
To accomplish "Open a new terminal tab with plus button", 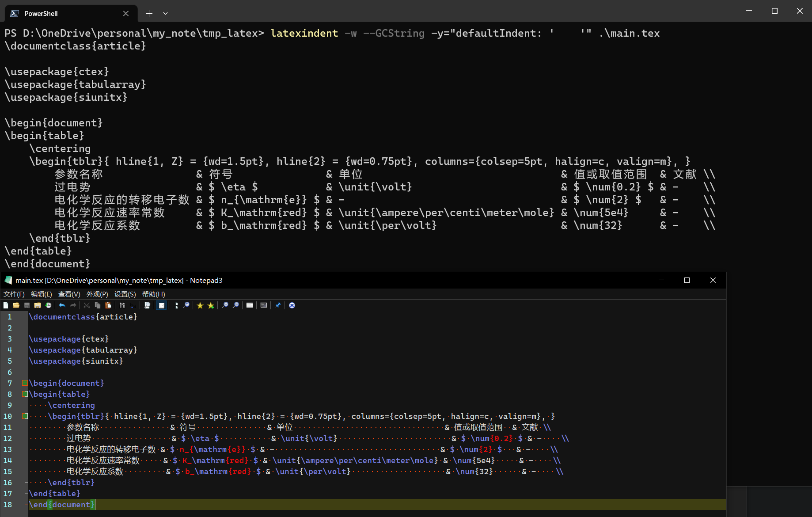I will 149,13.
